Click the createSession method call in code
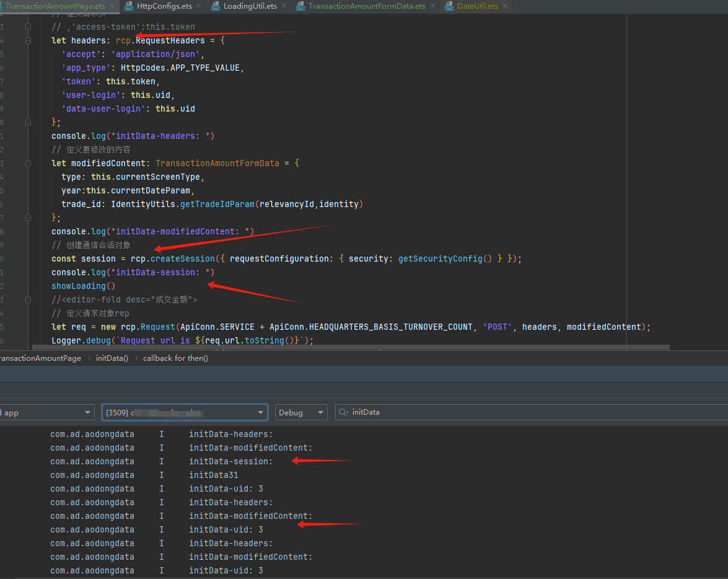This screenshot has height=579, width=728. [182, 259]
